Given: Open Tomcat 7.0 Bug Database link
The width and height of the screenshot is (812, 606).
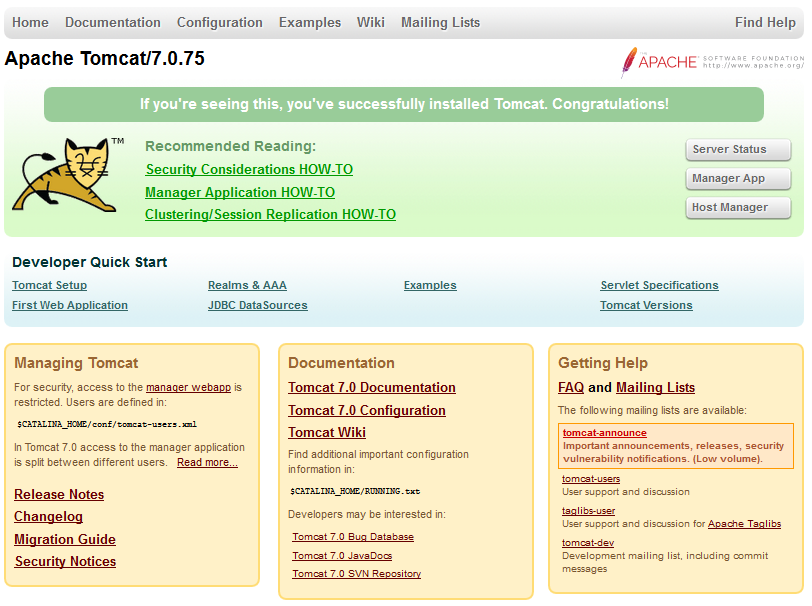Looking at the screenshot, I should [353, 537].
